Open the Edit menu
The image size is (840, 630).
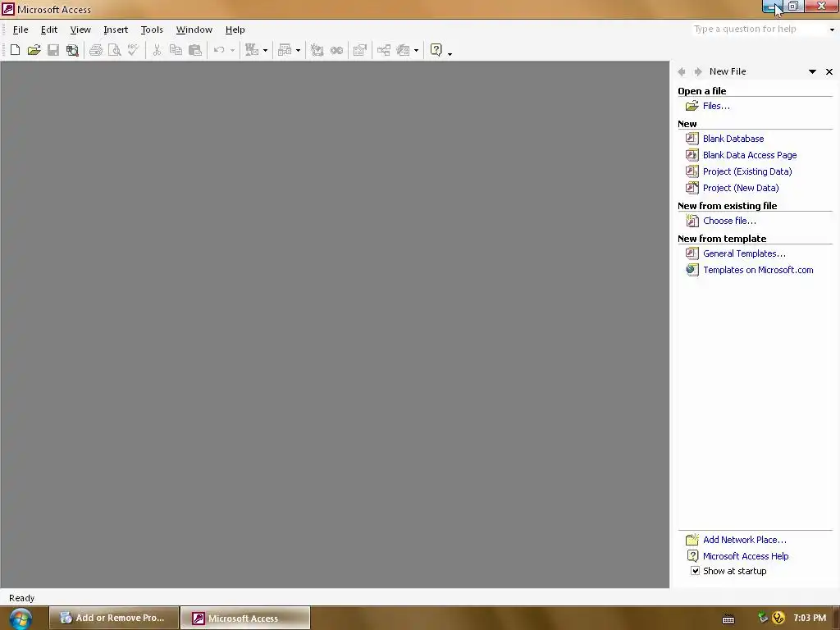pyautogui.click(x=48, y=30)
